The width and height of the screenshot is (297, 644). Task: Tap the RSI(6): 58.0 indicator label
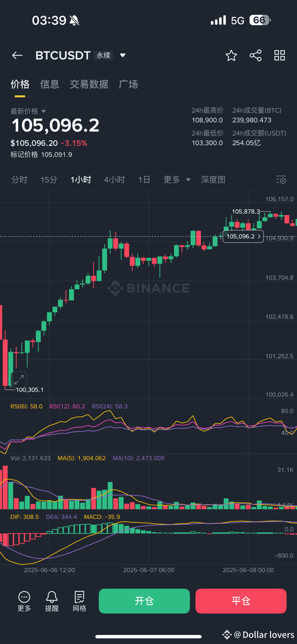27,406
